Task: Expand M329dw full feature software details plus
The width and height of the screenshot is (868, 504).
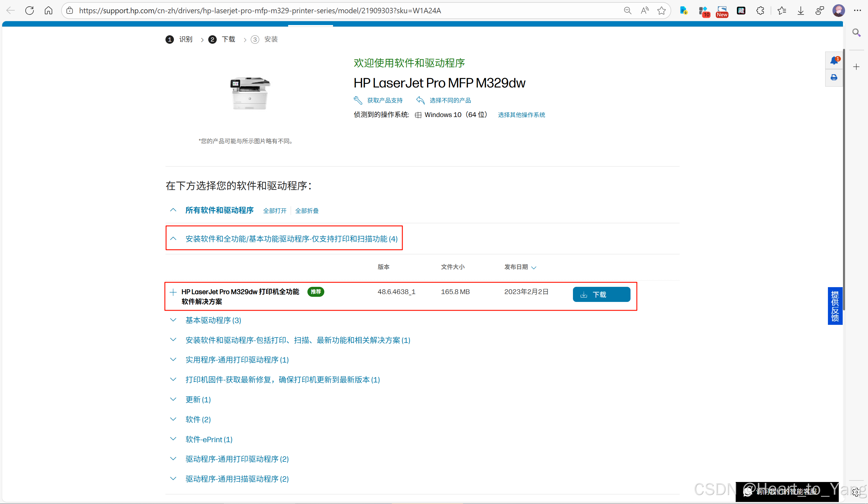Action: pos(173,292)
